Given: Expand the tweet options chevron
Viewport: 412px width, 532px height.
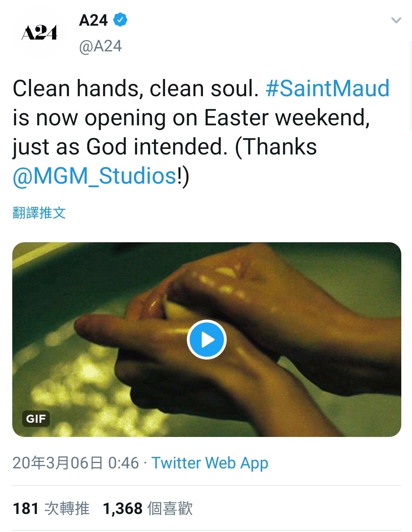Looking at the screenshot, I should [x=396, y=20].
